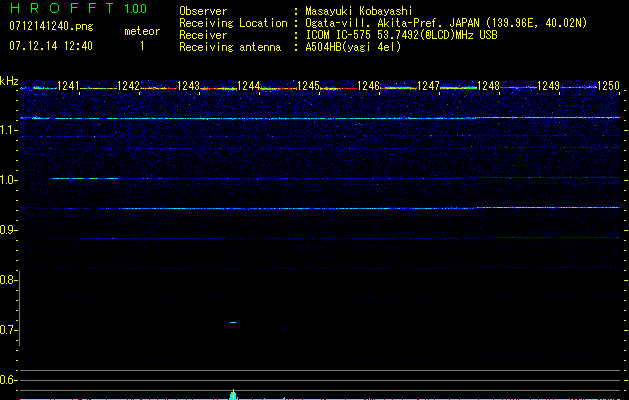
Task: Click the 0.7 kHz axis label
Action: (x=9, y=329)
